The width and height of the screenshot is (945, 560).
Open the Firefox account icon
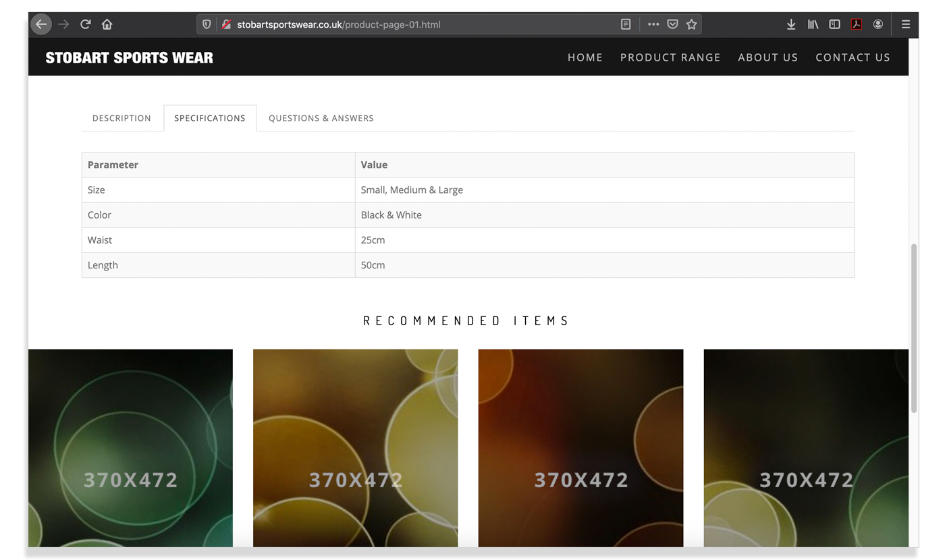tap(878, 24)
